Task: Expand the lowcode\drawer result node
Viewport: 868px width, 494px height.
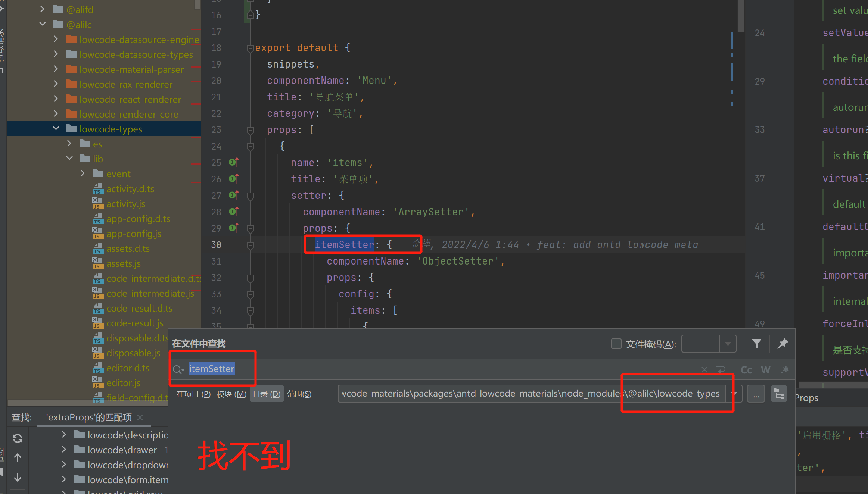Action: 63,450
